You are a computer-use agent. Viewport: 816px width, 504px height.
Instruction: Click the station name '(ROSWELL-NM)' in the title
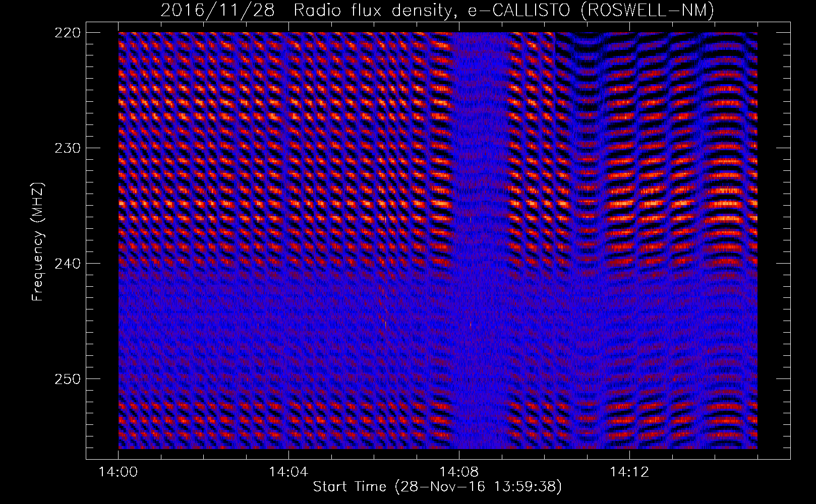pyautogui.click(x=647, y=10)
